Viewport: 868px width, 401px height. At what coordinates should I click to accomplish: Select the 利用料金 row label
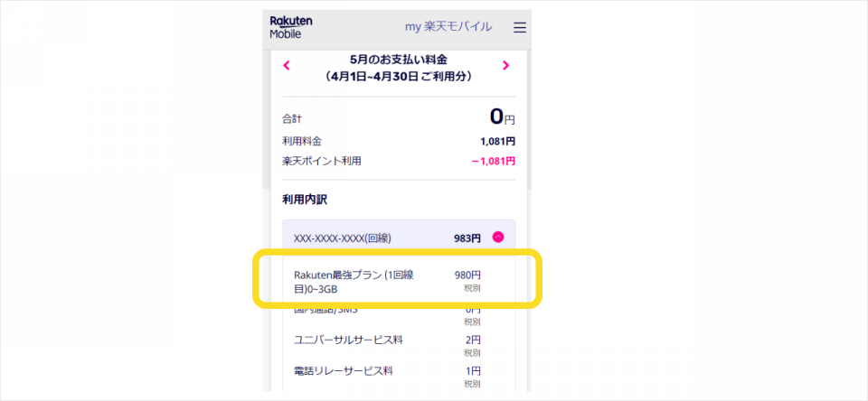click(302, 141)
